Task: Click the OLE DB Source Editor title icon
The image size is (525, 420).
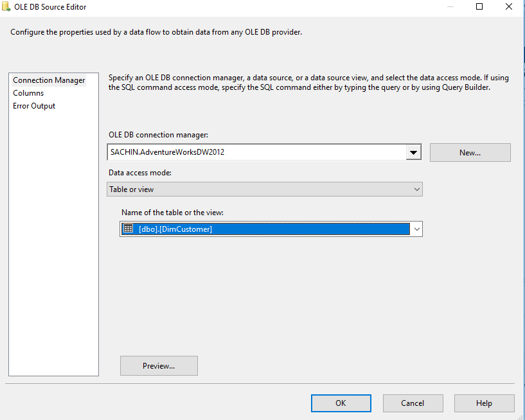Action: 6,7
